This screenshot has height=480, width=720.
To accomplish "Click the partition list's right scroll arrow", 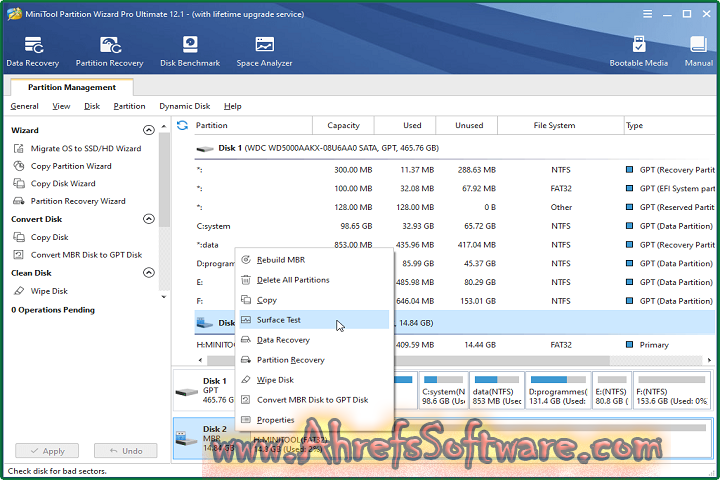I will [709, 360].
